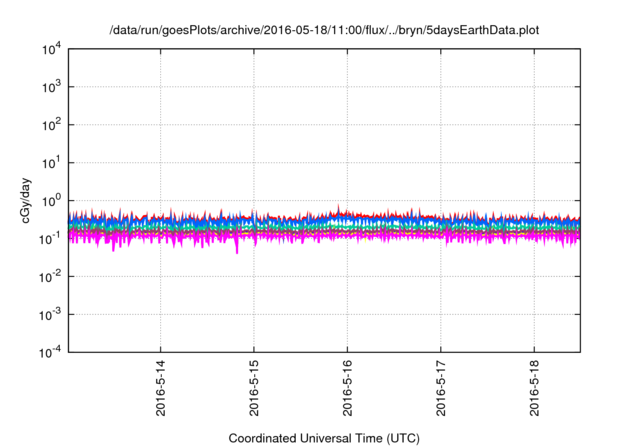Click the 10^0 y-axis tick label

tap(50, 200)
